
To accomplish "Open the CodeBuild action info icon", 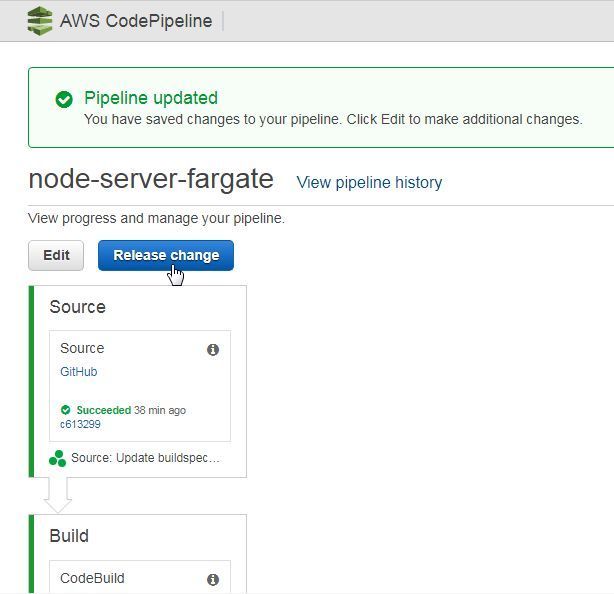I will 213,579.
